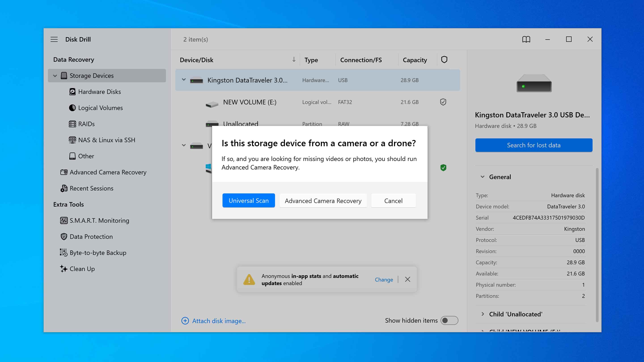Image resolution: width=644 pixels, height=362 pixels.
Task: Cancel the camera or drone dialog
Action: click(x=393, y=201)
